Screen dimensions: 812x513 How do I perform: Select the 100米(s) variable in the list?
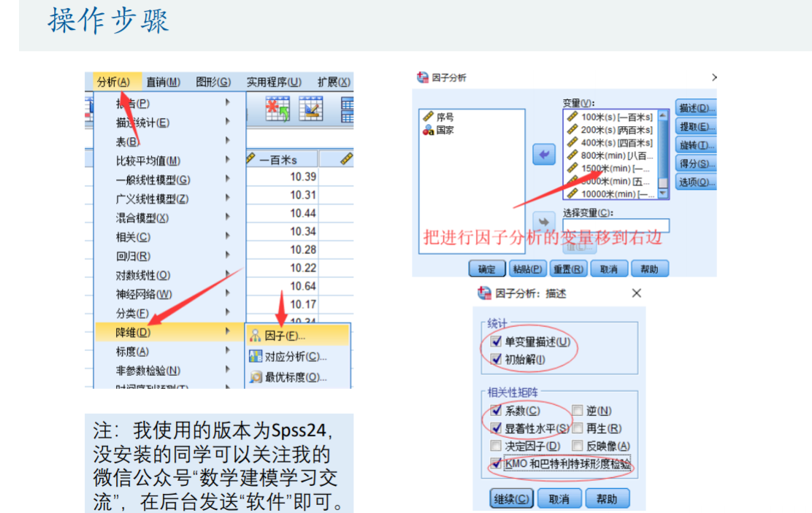(610, 117)
